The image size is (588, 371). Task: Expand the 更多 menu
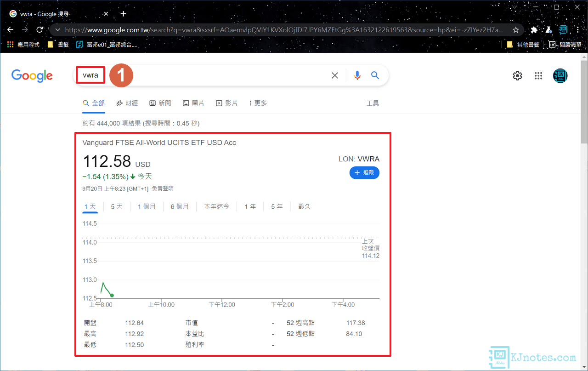(258, 103)
